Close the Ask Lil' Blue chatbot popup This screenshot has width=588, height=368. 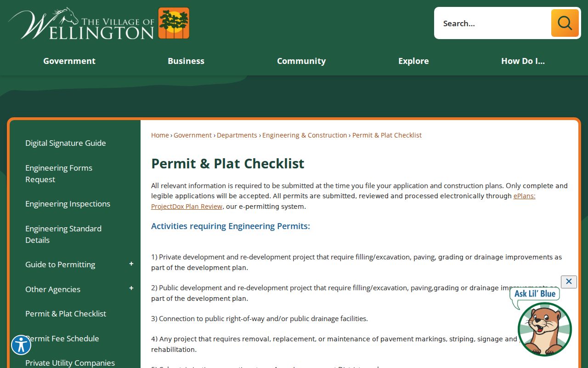click(569, 282)
